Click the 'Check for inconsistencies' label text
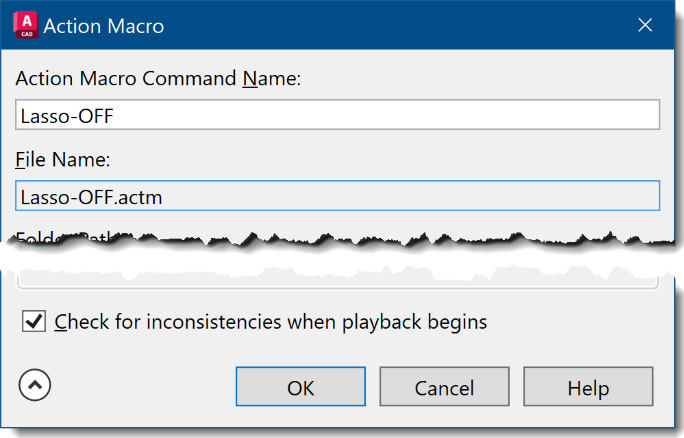This screenshot has height=438, width=684. tap(270, 322)
